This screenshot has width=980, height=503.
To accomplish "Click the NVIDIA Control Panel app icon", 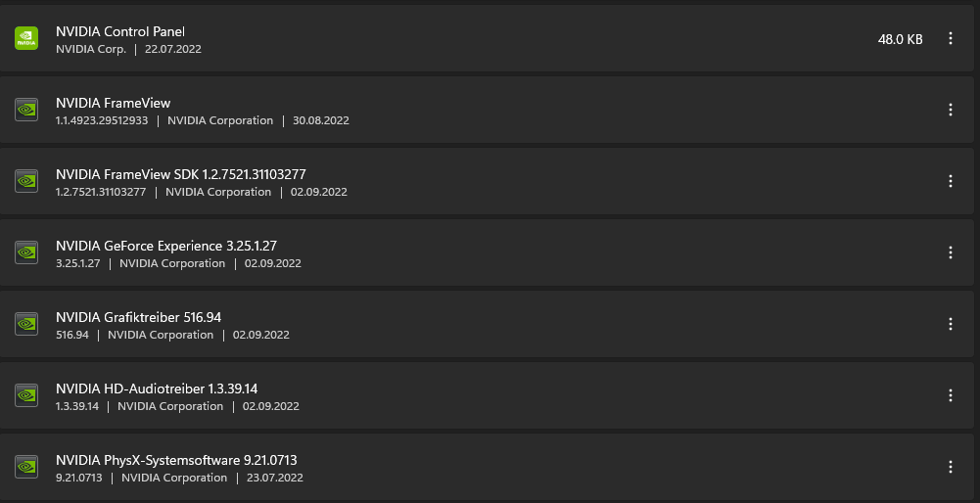I will click(x=26, y=38).
